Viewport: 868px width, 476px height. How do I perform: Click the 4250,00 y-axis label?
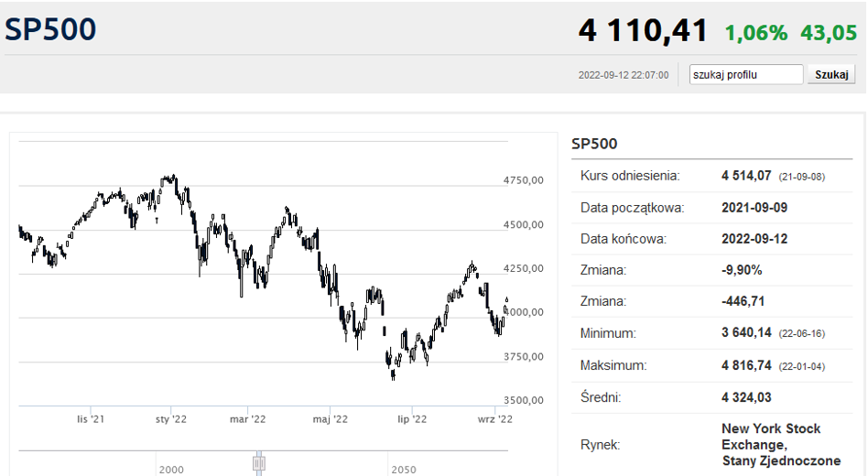(x=523, y=268)
